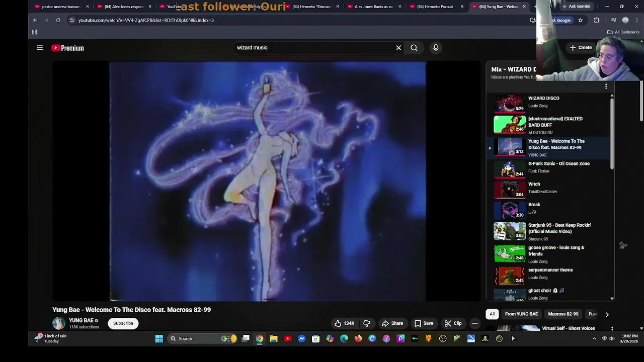Select ghost choir playlist entry
644x362 pixels.
(x=548, y=294)
